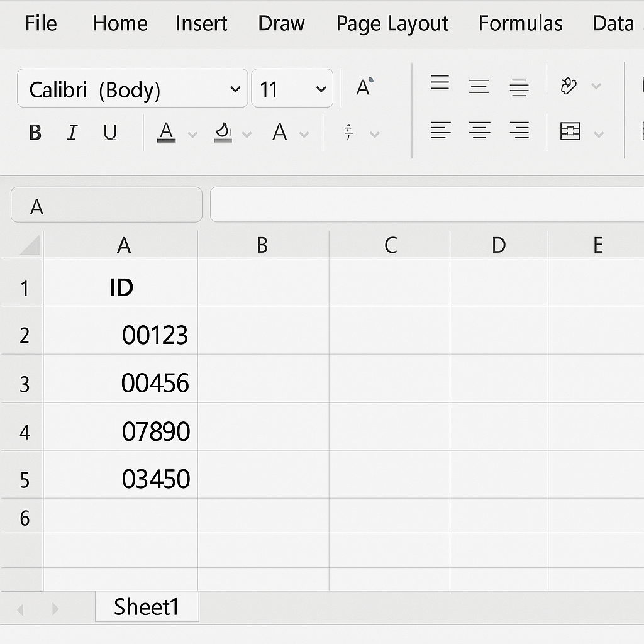This screenshot has height=644, width=644.
Task: Apply the font color underlined A swatch
Action: pos(166,132)
